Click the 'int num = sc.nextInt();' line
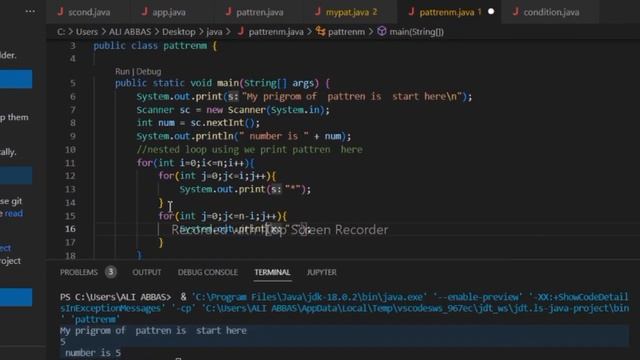Screen dimensions: 640x360 198,123
